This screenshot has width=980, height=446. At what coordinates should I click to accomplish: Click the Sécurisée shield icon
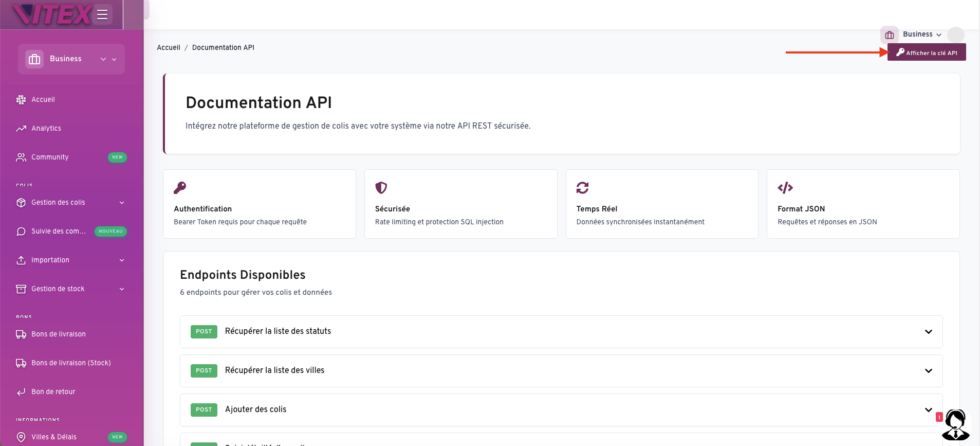pyautogui.click(x=381, y=188)
